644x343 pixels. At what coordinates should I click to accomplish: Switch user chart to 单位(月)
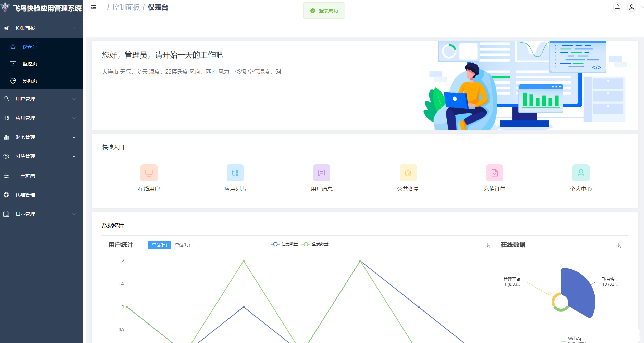pos(183,245)
